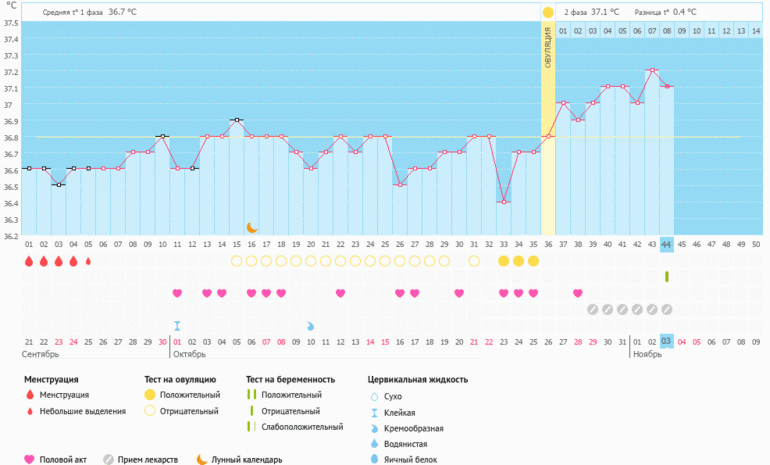Click the intercourse heart on cycle day 11

click(x=177, y=293)
